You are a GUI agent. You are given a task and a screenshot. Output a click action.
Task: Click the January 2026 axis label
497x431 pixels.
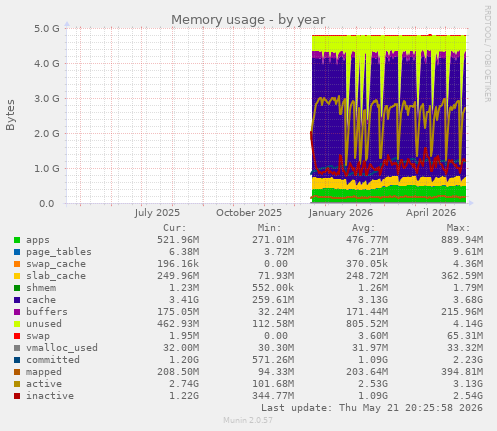click(341, 213)
